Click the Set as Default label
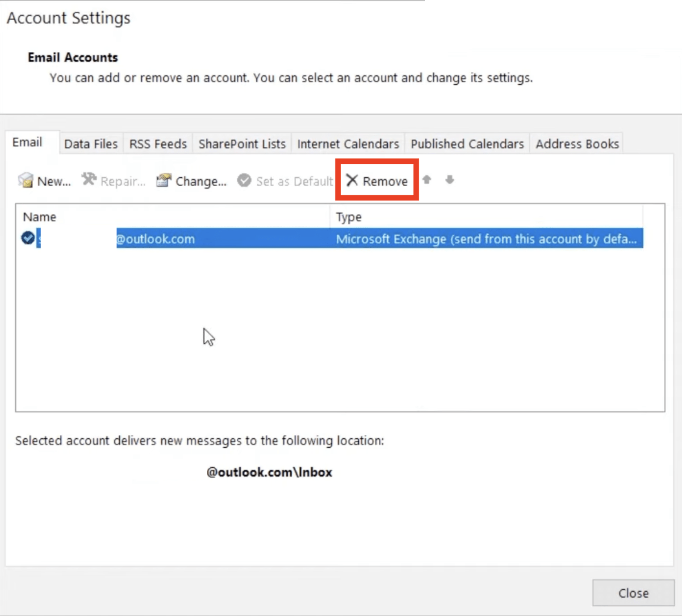This screenshot has height=616, width=682. (x=294, y=181)
